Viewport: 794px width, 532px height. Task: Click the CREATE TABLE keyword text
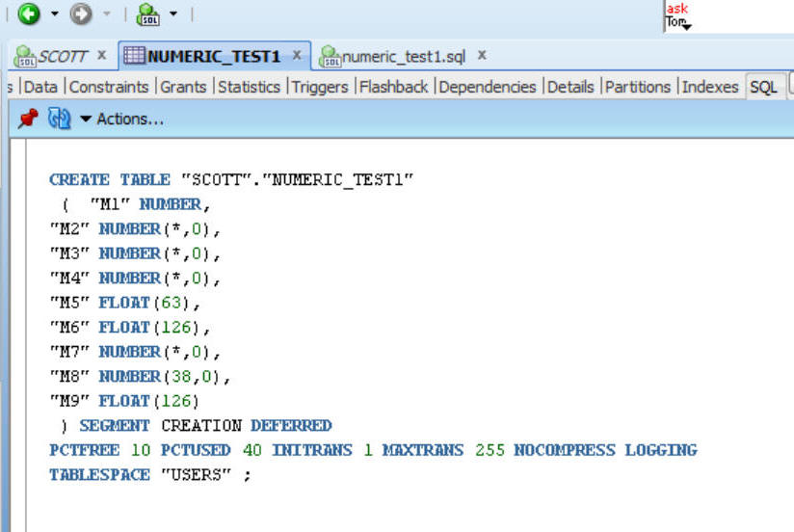(x=110, y=179)
